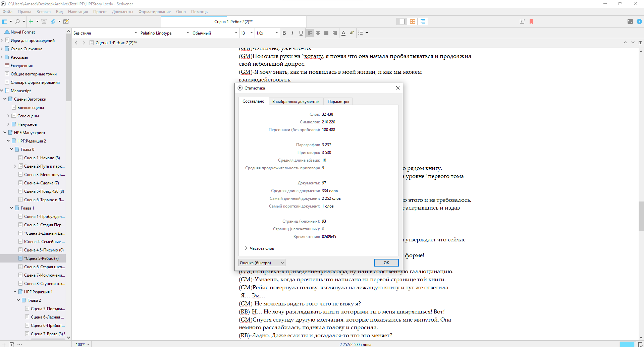644x347 pixels.
Task: Open the 100% zoom selector in footer
Action: pos(83,344)
